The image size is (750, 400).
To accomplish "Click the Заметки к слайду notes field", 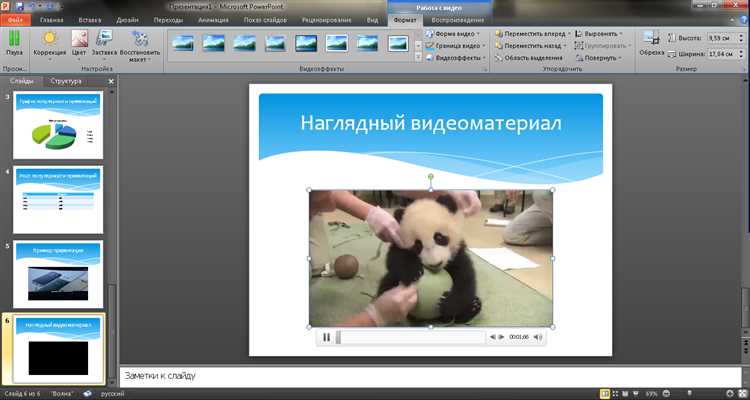I will tap(430, 376).
